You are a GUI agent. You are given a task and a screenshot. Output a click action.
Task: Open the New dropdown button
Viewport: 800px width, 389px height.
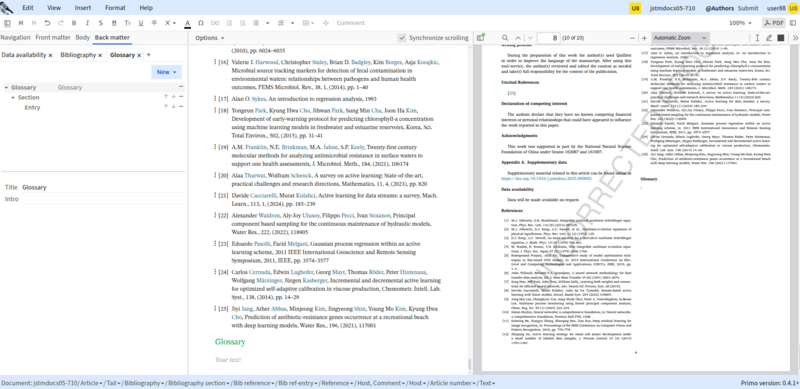click(166, 72)
